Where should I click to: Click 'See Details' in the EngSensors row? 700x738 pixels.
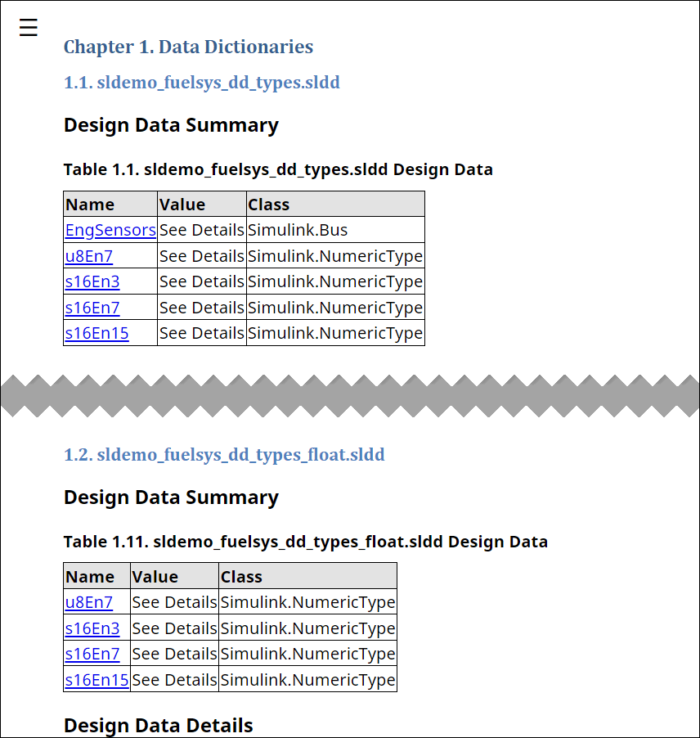202,230
